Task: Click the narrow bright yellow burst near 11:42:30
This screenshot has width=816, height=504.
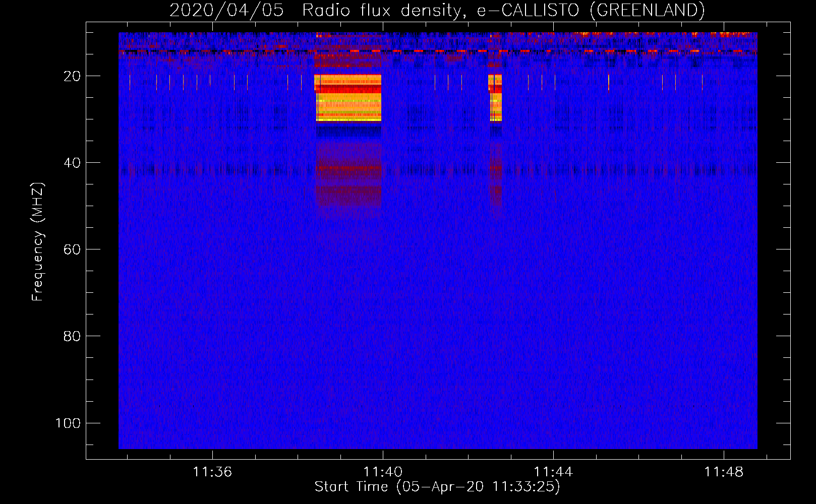Action: tap(495, 98)
